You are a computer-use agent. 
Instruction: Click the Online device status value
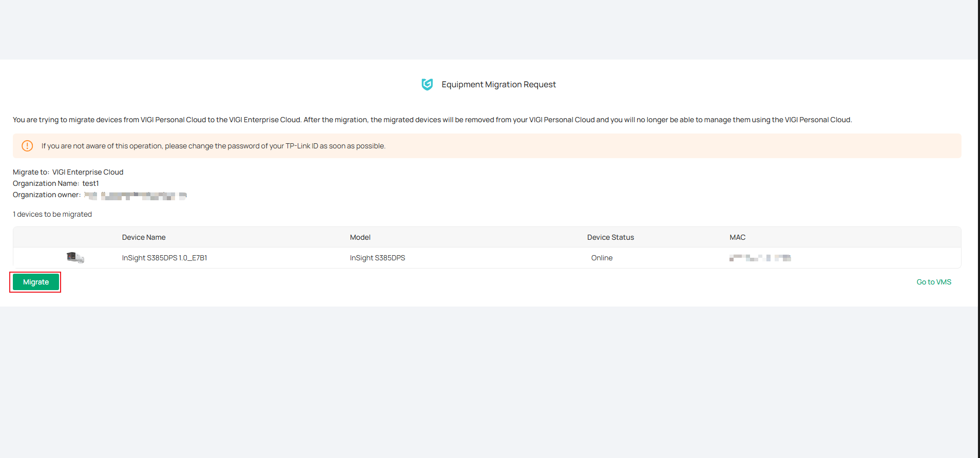(602, 258)
